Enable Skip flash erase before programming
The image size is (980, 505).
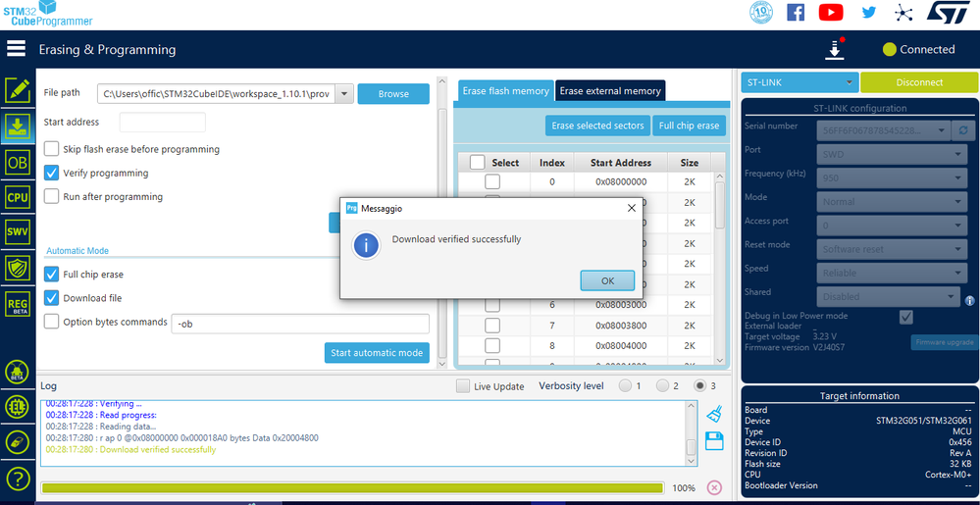click(x=51, y=149)
